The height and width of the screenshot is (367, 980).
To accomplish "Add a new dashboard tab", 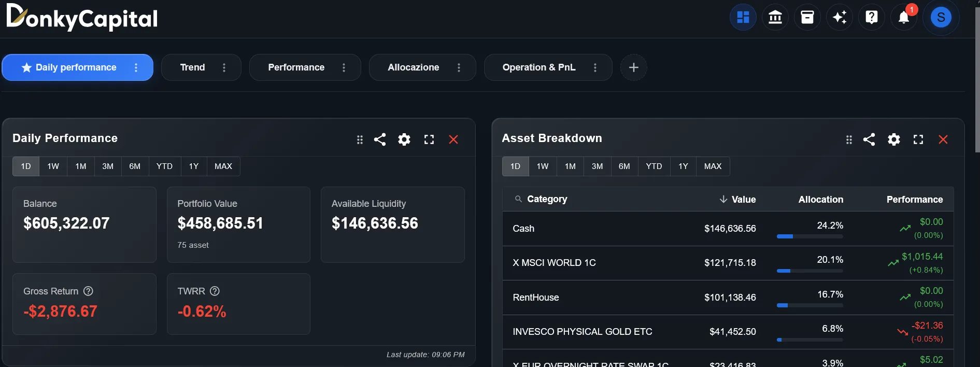I will click(x=633, y=67).
